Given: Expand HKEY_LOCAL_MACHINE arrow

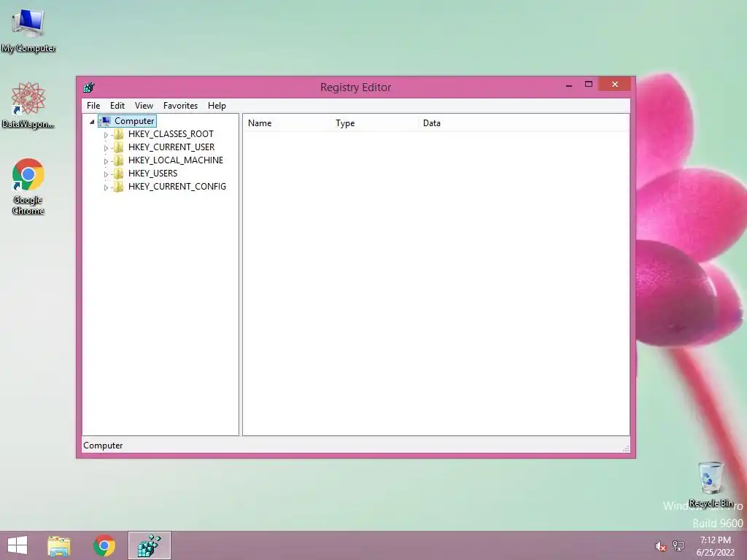Looking at the screenshot, I should [106, 161].
